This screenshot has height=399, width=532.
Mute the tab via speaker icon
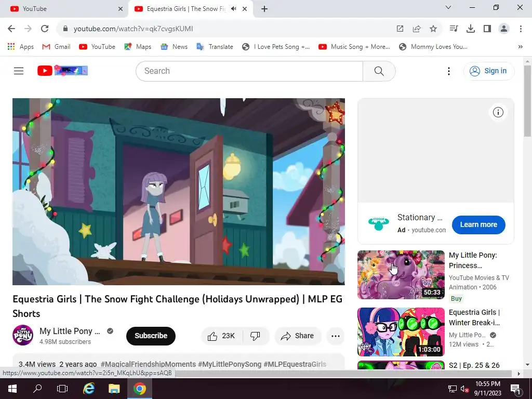click(233, 9)
